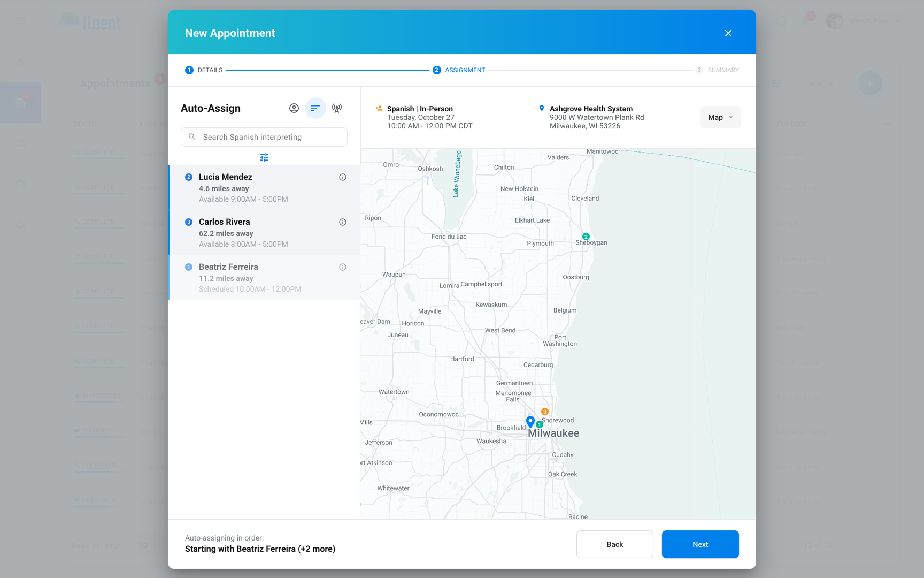Click the Next button
Screen dimensions: 924x578
coord(700,544)
